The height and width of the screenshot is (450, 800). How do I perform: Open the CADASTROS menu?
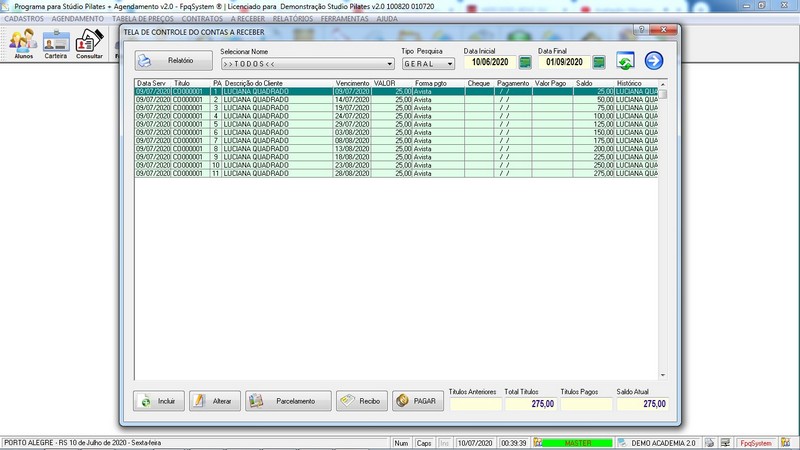[24, 19]
